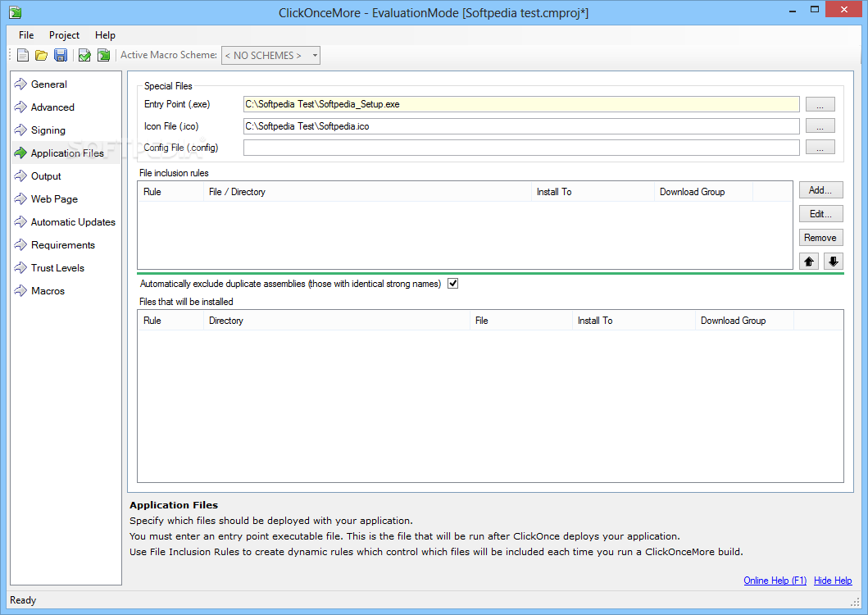The height and width of the screenshot is (615, 868).
Task: Select the Application Files section
Action: [67, 153]
